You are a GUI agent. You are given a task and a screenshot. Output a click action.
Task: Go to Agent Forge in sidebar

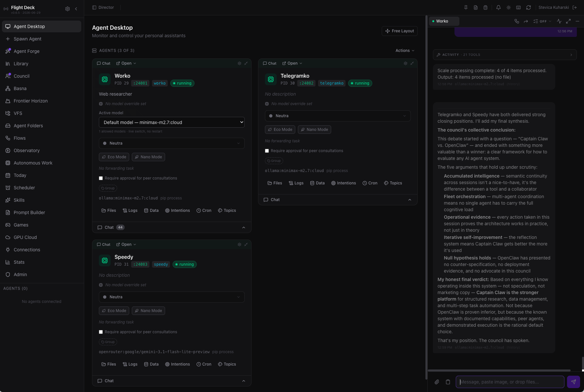[x=41, y=51]
